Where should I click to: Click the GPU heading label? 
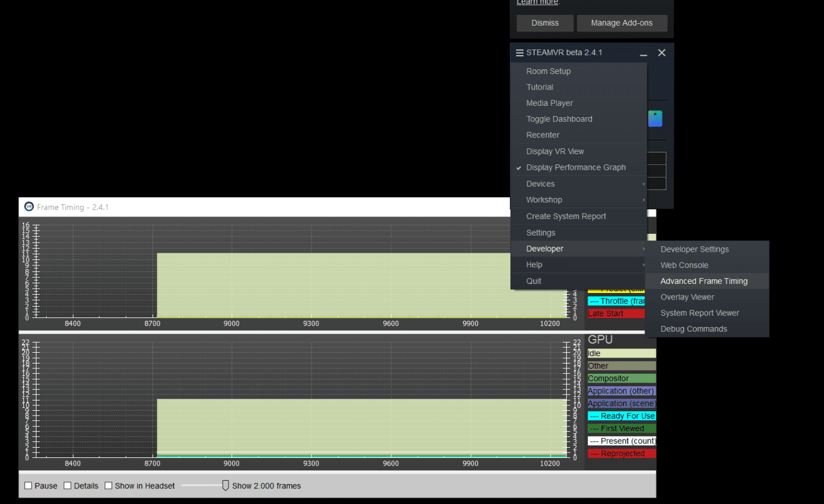point(600,340)
